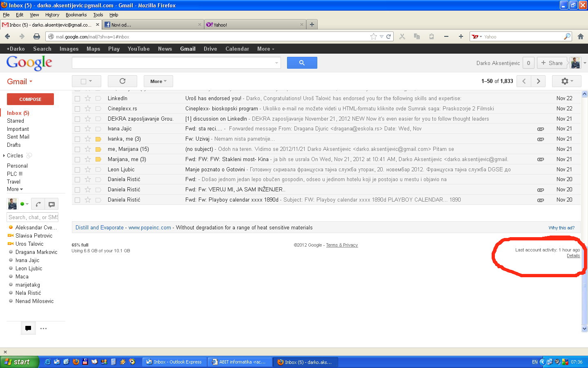This screenshot has height=368, width=588.
Task: Click the Details link for account activity
Action: click(573, 256)
